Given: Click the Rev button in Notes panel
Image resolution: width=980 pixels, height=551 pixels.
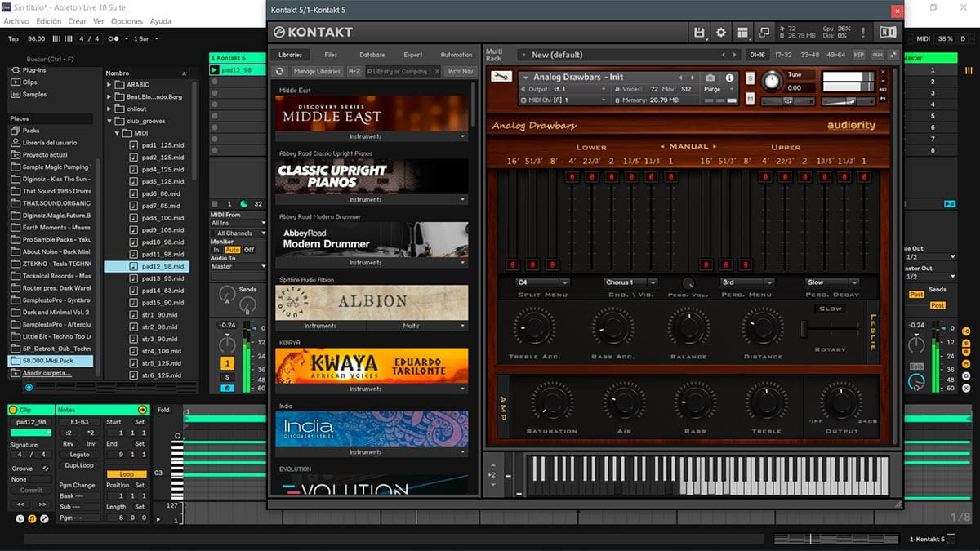Looking at the screenshot, I should (x=69, y=444).
